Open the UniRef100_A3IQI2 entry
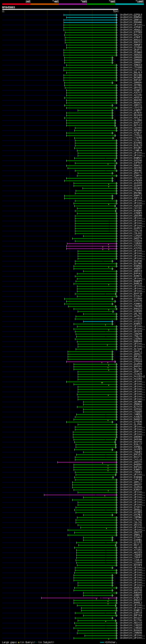The height and width of the screenshot is (644, 146). point(131,321)
